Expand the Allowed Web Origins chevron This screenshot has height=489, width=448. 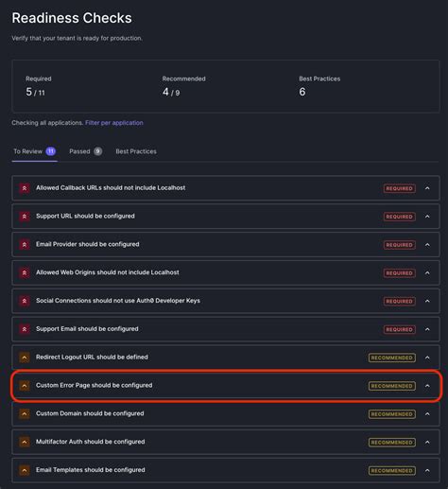click(427, 272)
